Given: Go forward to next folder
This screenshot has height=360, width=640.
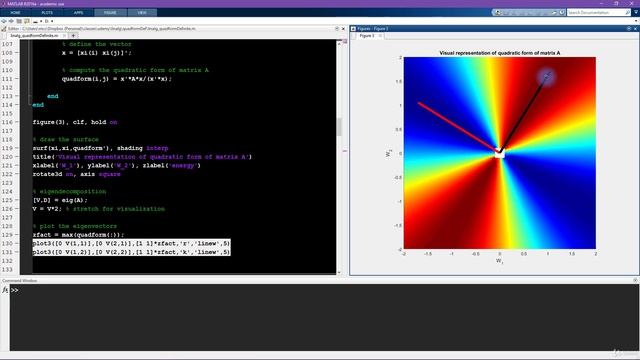Looking at the screenshot, I should coord(11,21).
